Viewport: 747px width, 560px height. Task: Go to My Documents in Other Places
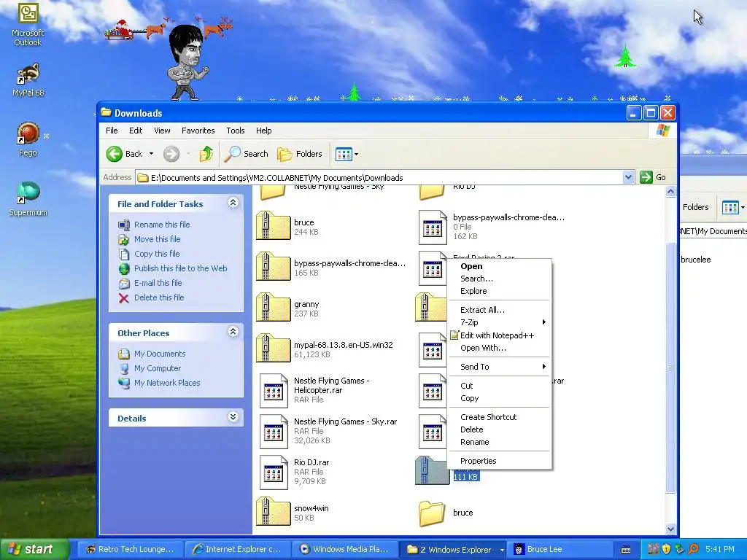point(160,354)
